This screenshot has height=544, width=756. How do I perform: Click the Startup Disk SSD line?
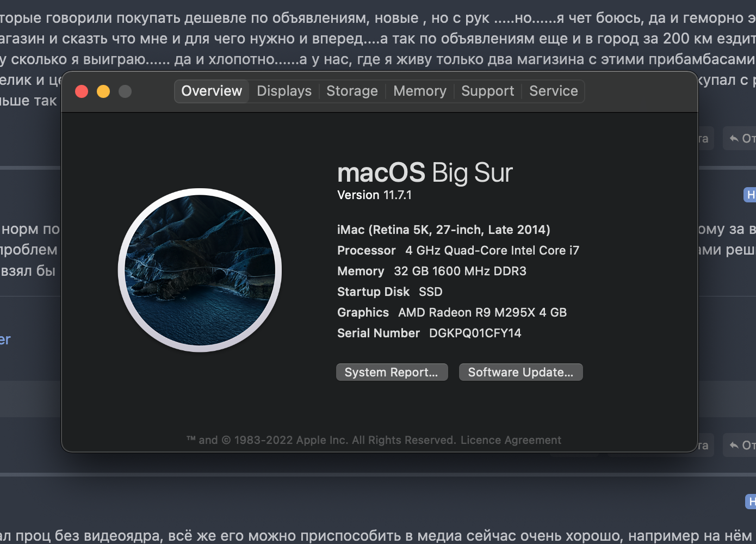pos(389,292)
